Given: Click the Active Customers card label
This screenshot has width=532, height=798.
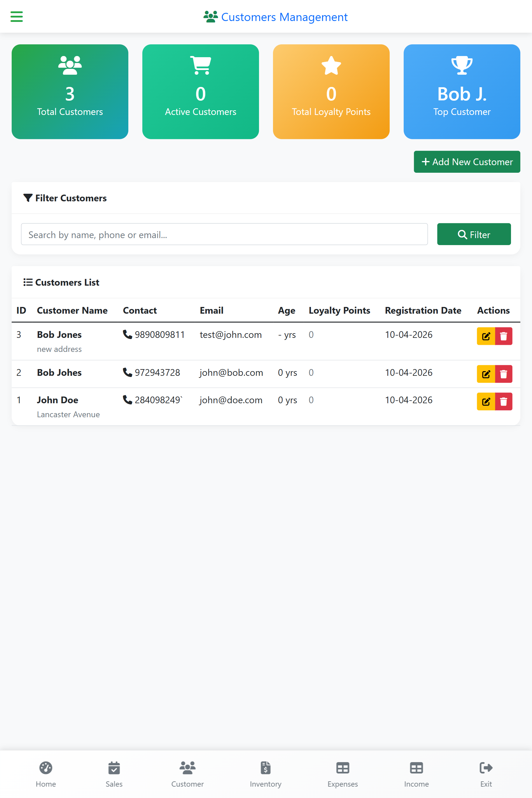Looking at the screenshot, I should coord(200,112).
